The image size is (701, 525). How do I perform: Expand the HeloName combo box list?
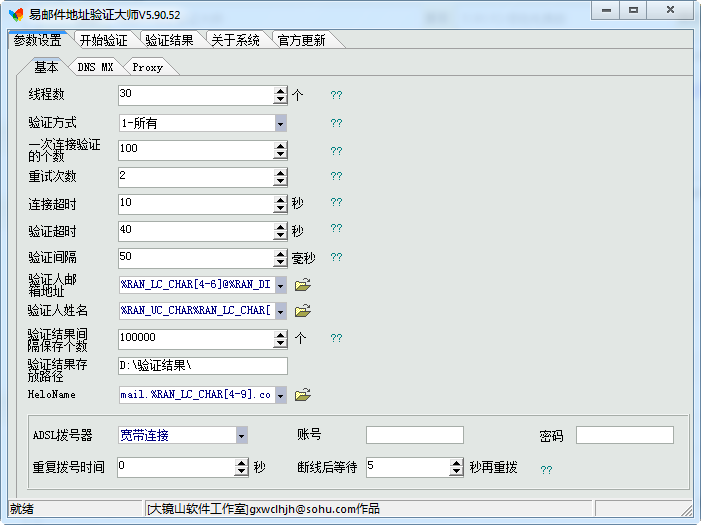(281, 395)
